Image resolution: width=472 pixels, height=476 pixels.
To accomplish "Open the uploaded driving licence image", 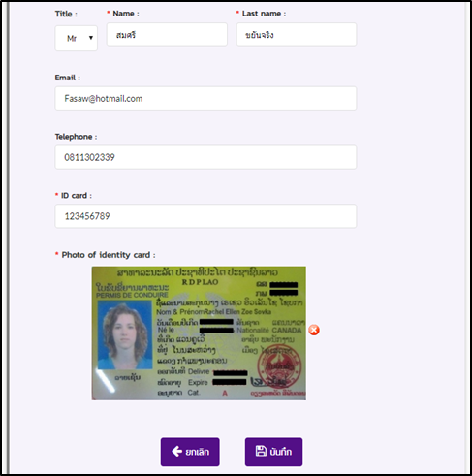I will 199,333.
